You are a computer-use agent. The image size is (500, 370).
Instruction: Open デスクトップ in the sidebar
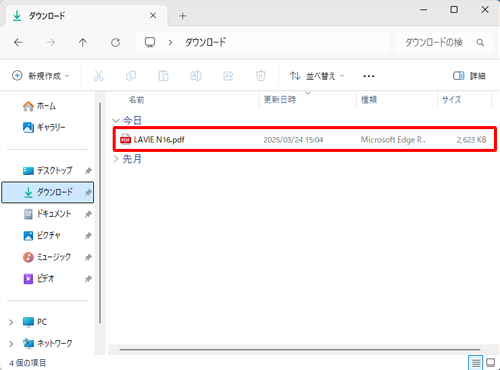tap(47, 171)
